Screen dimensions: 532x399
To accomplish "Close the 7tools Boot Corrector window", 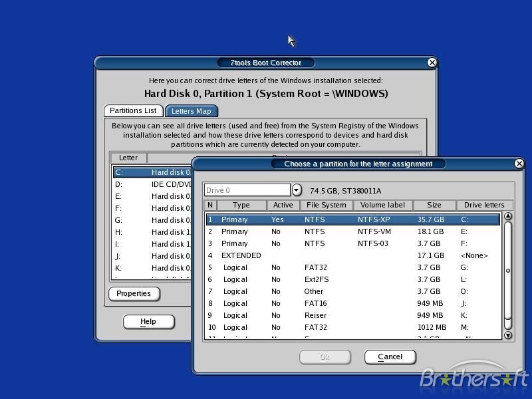I will click(x=432, y=63).
